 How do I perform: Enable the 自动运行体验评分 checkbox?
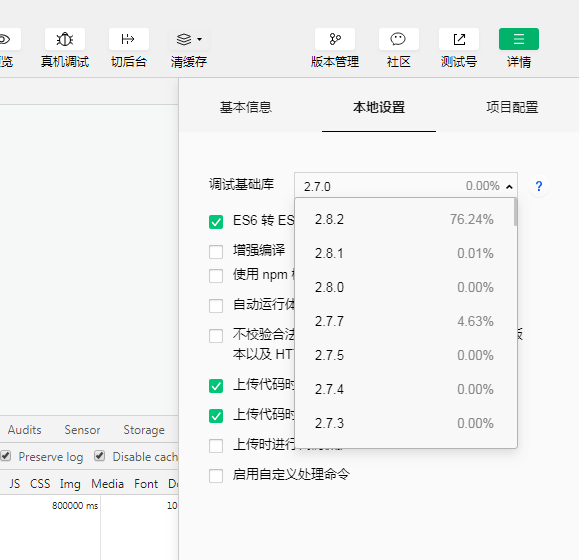click(216, 306)
